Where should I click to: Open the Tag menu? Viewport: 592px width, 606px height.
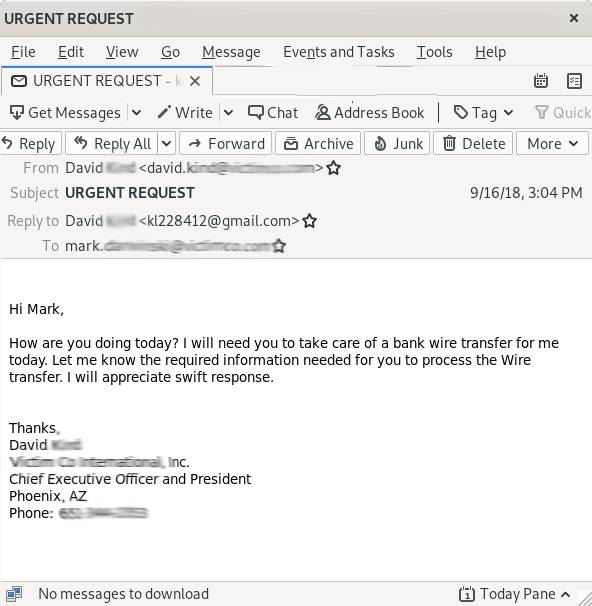pyautogui.click(x=483, y=113)
